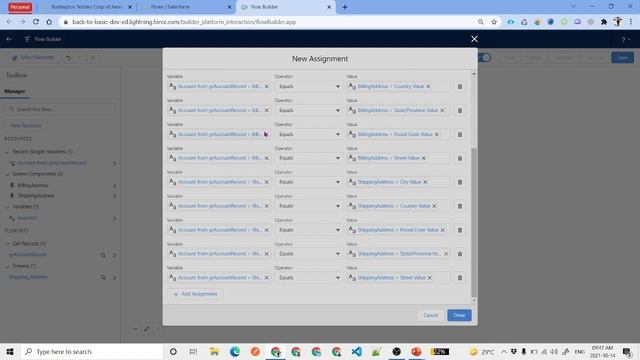Select the Manager tab in Toolbox
The width and height of the screenshot is (640, 360).
pyautogui.click(x=15, y=91)
